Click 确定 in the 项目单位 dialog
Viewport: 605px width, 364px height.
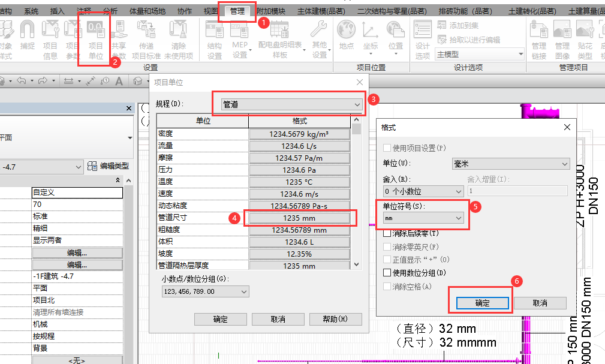pos(220,319)
